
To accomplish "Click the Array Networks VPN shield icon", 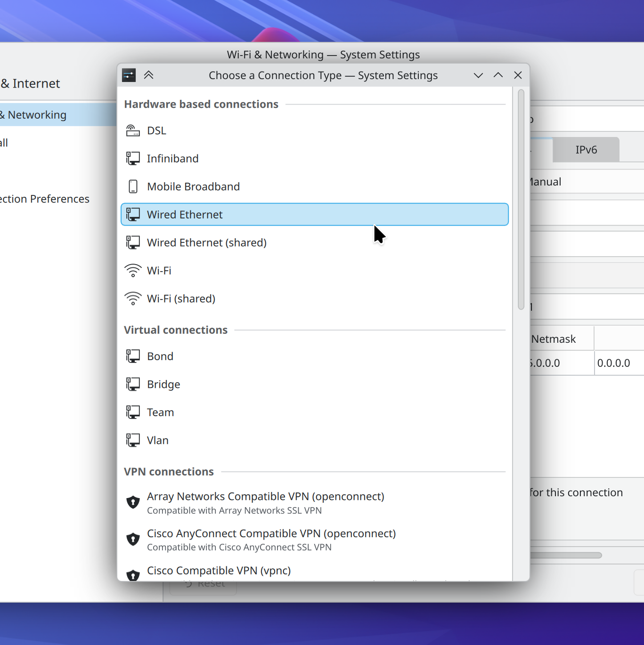I will pyautogui.click(x=133, y=502).
